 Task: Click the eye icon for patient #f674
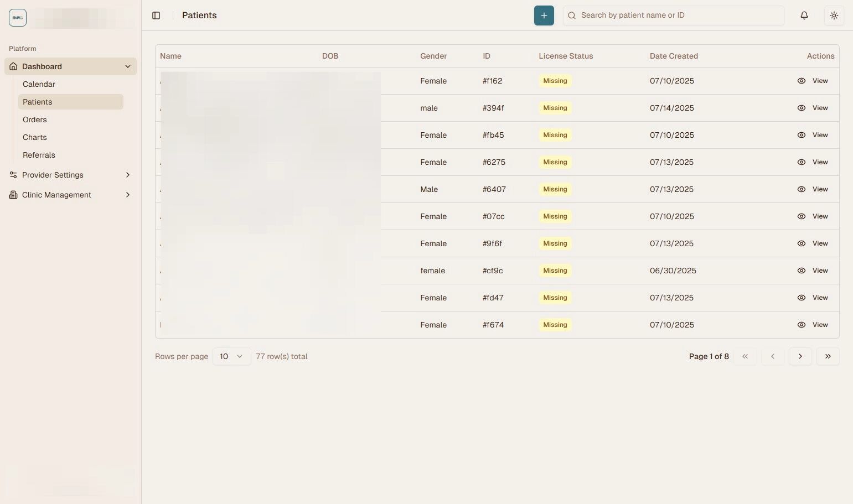pos(801,325)
